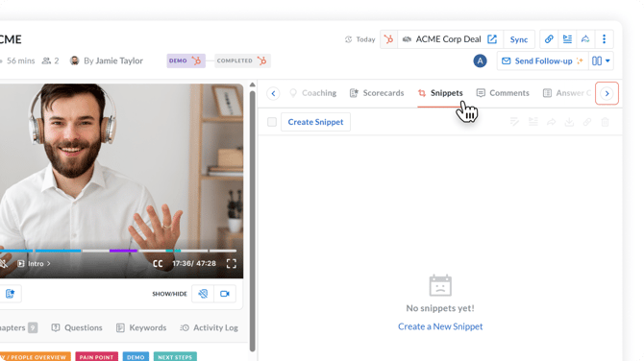Toggle closed captions CC on video
Image resolution: width=644 pixels, height=361 pixels.
pos(158,263)
